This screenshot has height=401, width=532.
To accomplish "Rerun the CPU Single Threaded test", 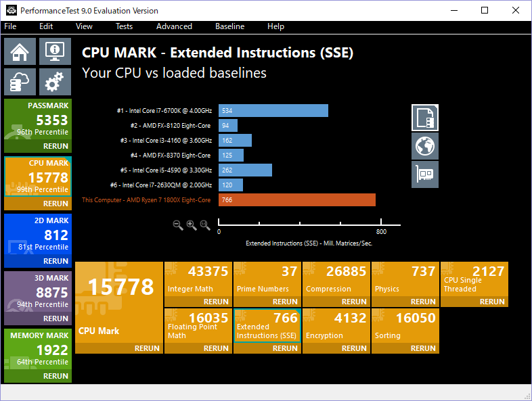I will click(x=474, y=302).
